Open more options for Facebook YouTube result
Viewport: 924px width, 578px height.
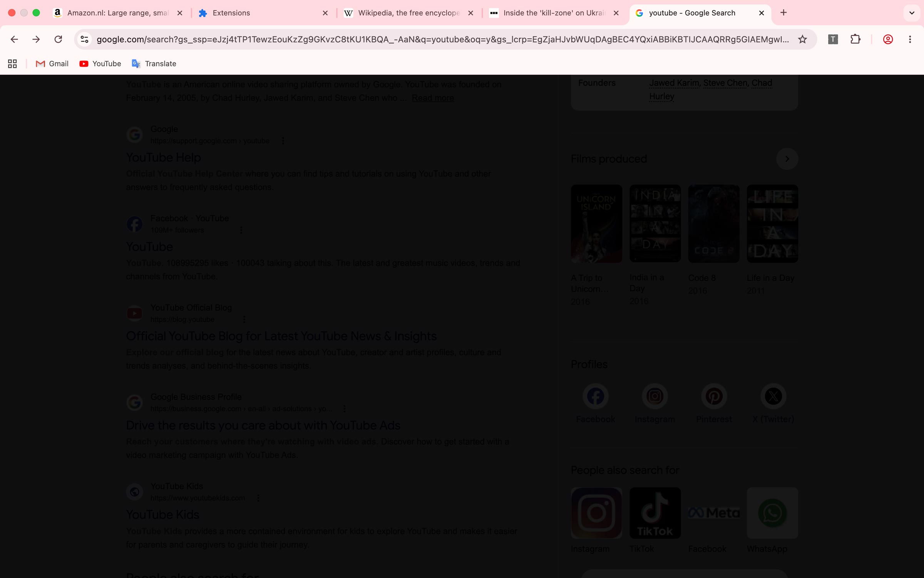[x=241, y=230]
